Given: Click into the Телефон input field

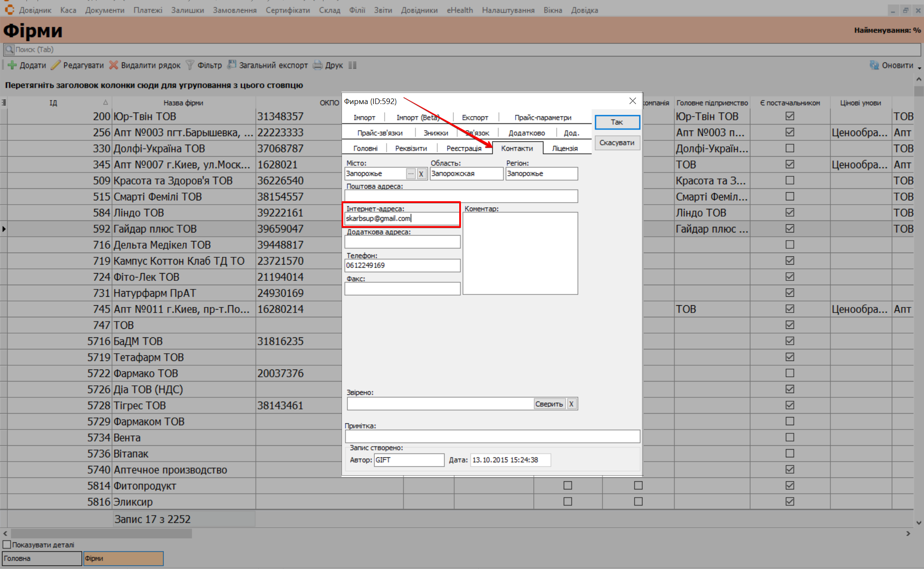Looking at the screenshot, I should 402,265.
